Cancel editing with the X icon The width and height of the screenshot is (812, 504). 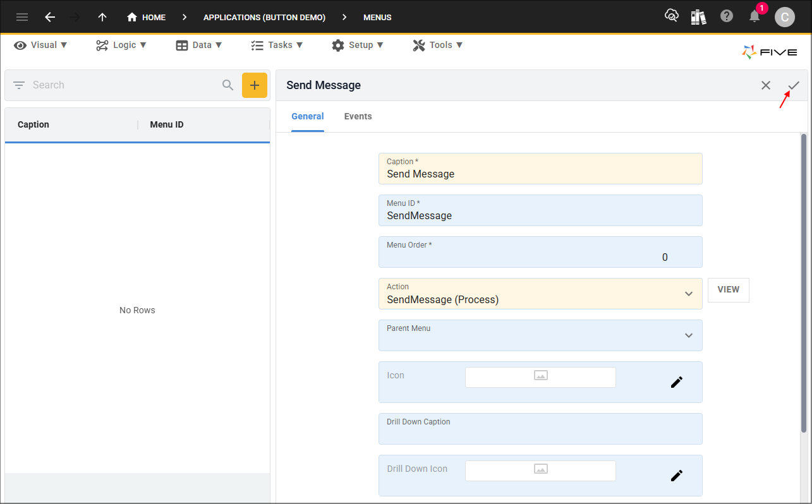pos(766,85)
